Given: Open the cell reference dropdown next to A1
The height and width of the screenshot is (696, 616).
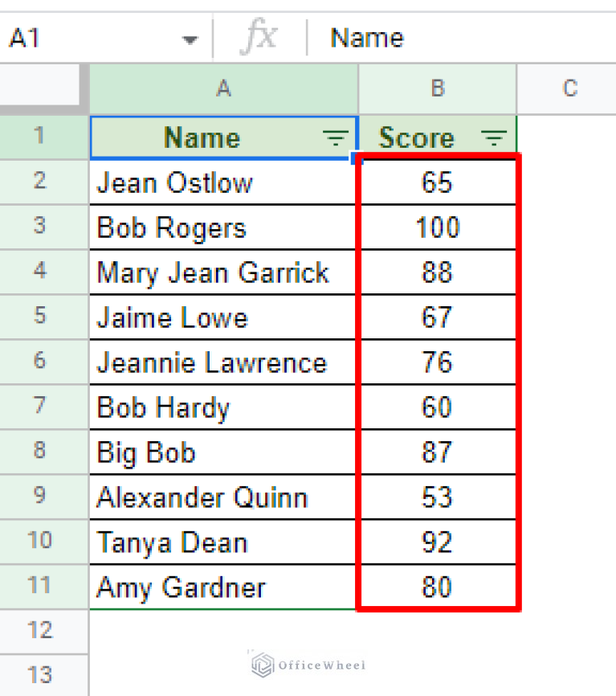Looking at the screenshot, I should pyautogui.click(x=190, y=38).
